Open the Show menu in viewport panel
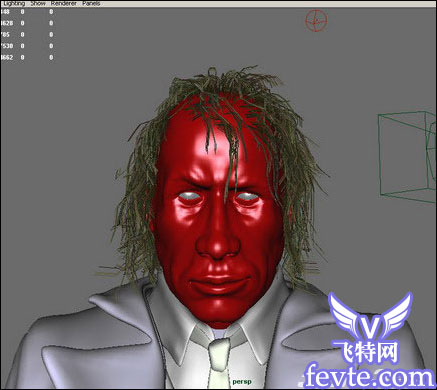Viewport: 437px width, 390px height. coord(38,3)
